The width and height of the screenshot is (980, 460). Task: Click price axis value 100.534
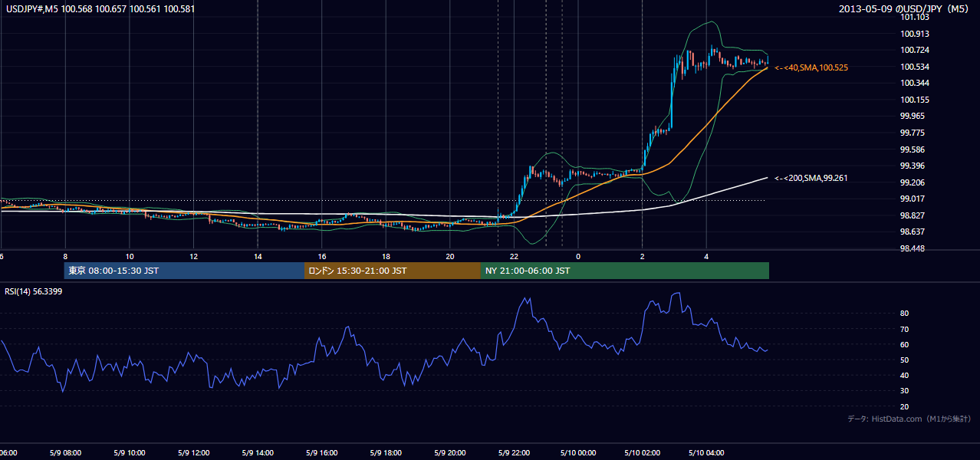(x=914, y=67)
